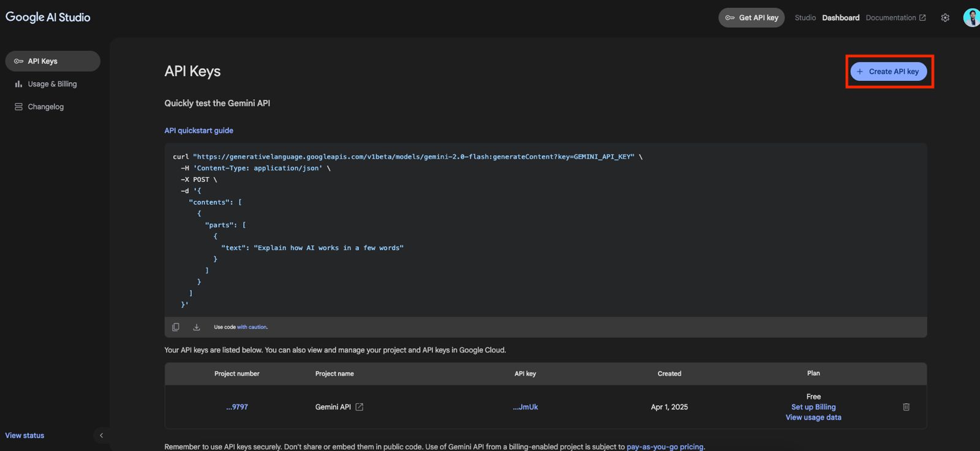The image size is (980, 451).
Task: Click the curl URL line in code
Action: point(408,157)
